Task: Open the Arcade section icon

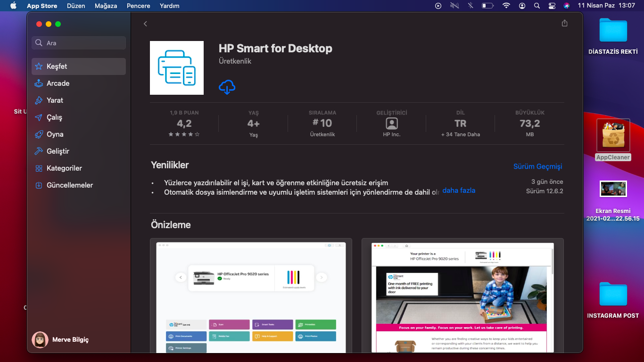Action: [x=39, y=83]
